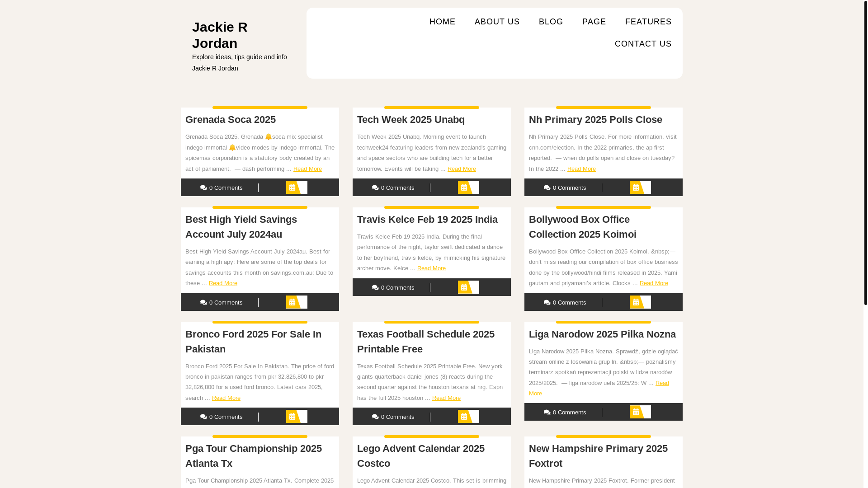Go to the BLOG menu item
This screenshot has width=868, height=488.
point(551,22)
